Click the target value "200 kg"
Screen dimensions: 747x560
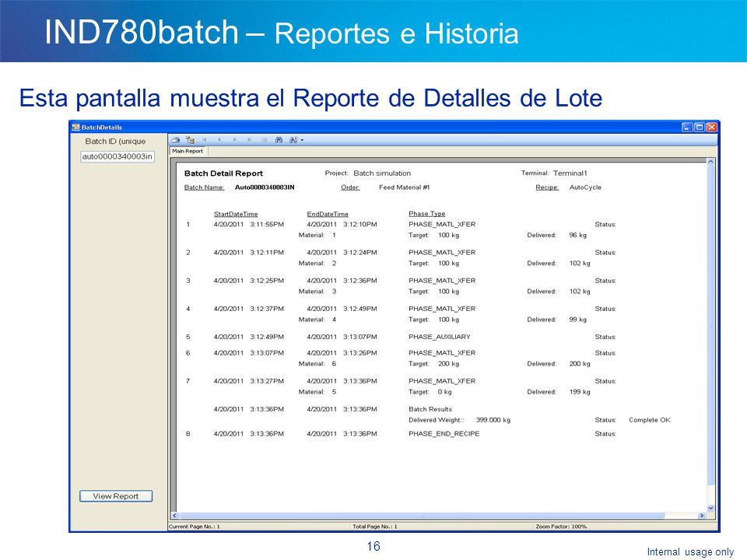click(x=448, y=364)
